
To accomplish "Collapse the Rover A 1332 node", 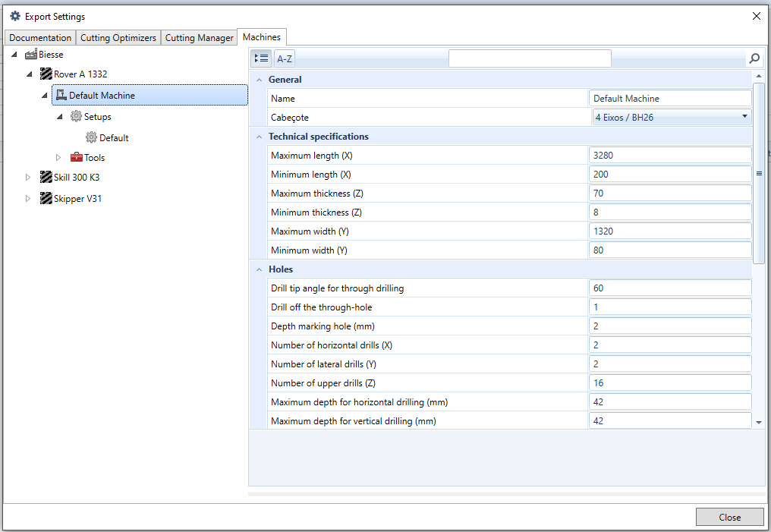I will (x=29, y=74).
